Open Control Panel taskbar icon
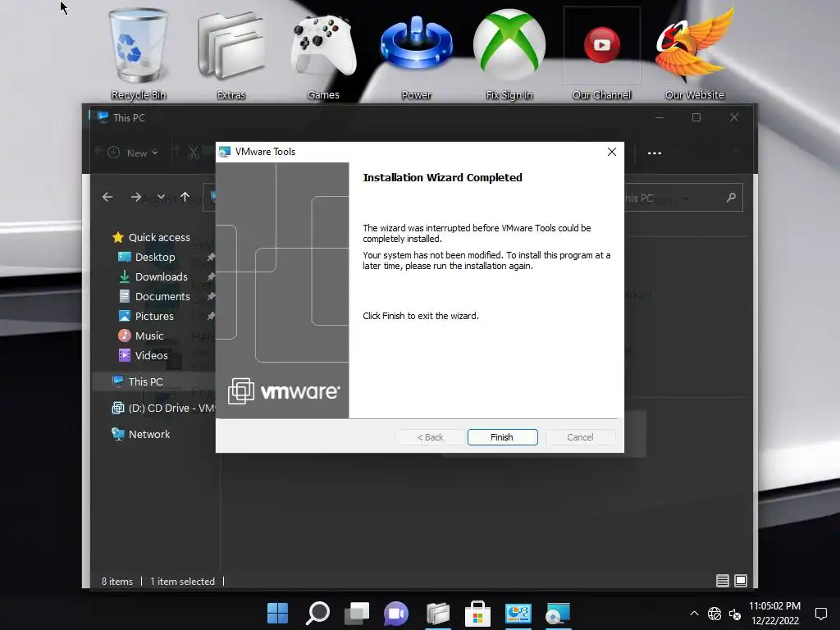840x630 pixels. 518,614
